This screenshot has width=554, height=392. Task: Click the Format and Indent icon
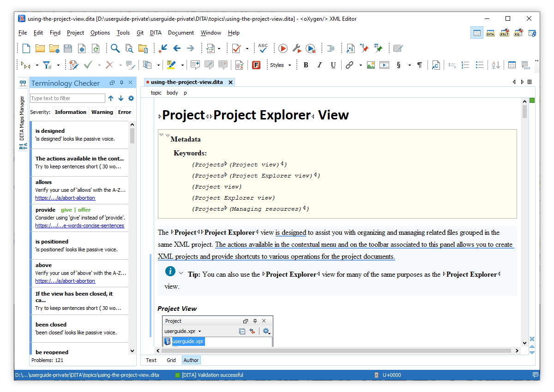(331, 48)
